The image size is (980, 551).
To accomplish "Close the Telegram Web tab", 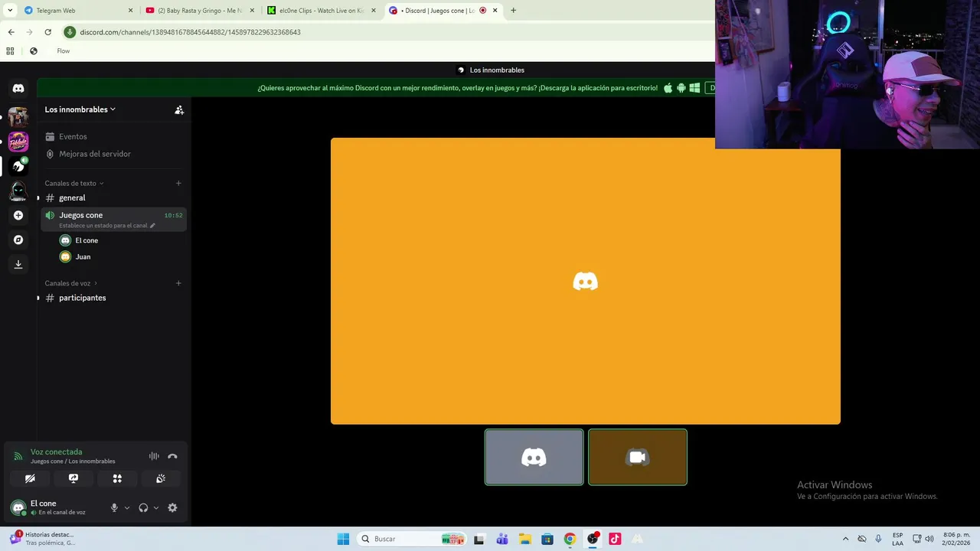I will (130, 10).
